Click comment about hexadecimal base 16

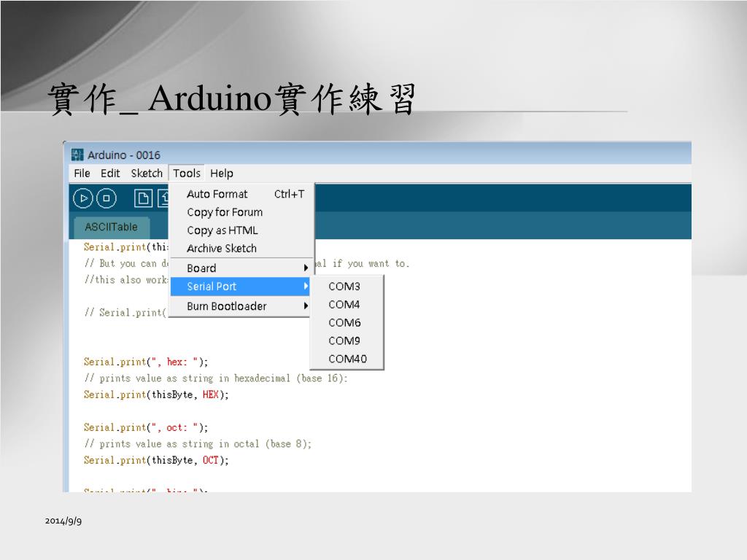tap(216, 378)
